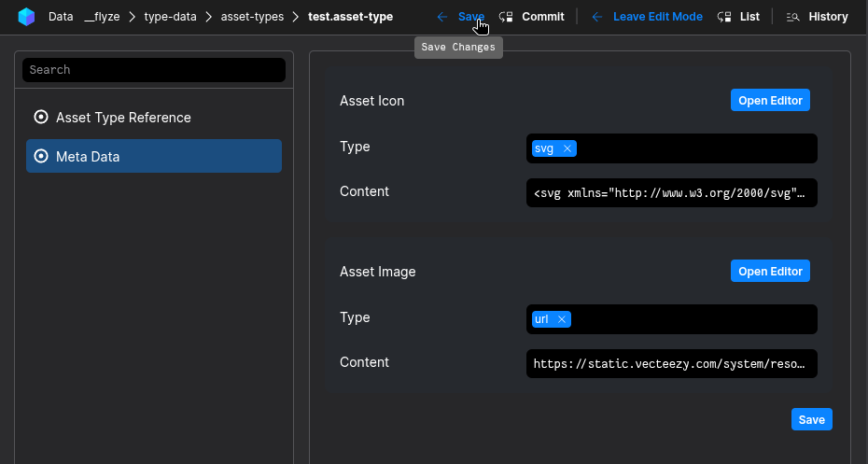Viewport: 868px width, 464px height.
Task: Click the History search icon
Action: pos(793,17)
